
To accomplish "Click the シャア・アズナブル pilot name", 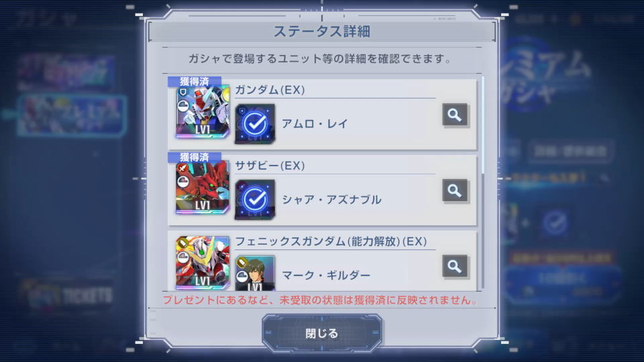I will (331, 200).
